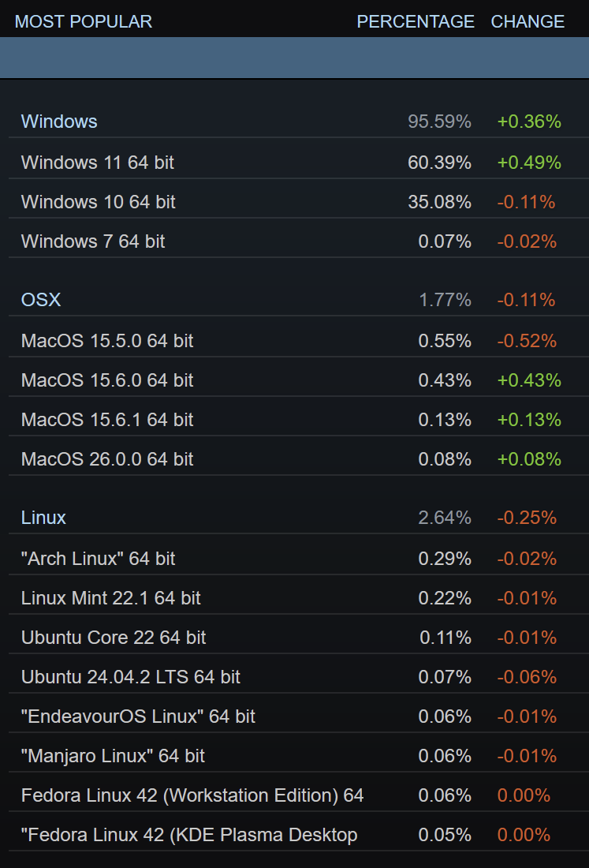589x868 pixels.
Task: Click the Windows 7 64 bit row
Action: (93, 241)
